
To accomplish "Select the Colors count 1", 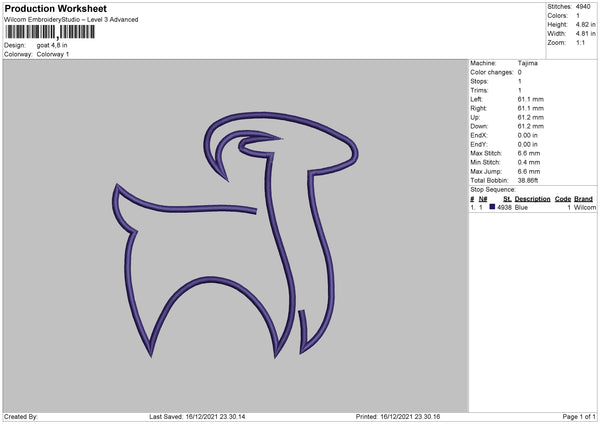I will pos(578,16).
